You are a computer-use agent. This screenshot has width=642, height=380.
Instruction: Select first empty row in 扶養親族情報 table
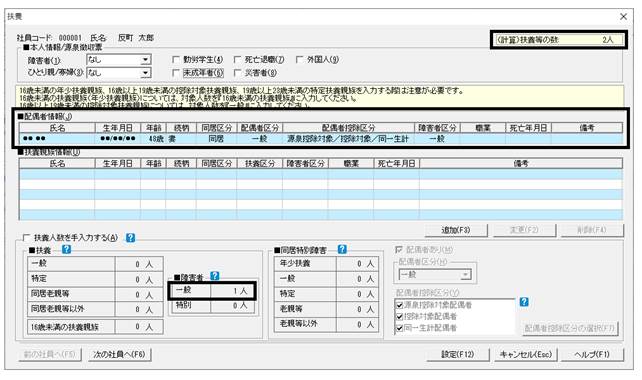[x=321, y=174]
